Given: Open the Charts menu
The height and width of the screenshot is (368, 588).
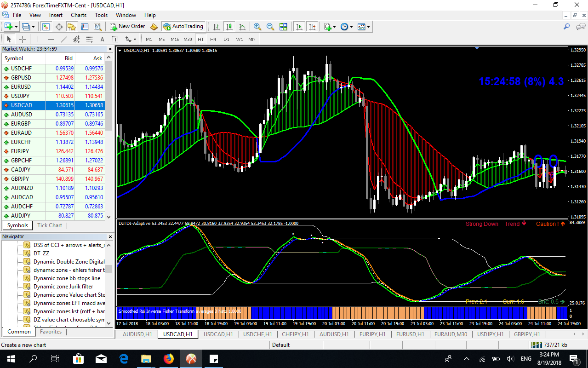Looking at the screenshot, I should point(79,15).
